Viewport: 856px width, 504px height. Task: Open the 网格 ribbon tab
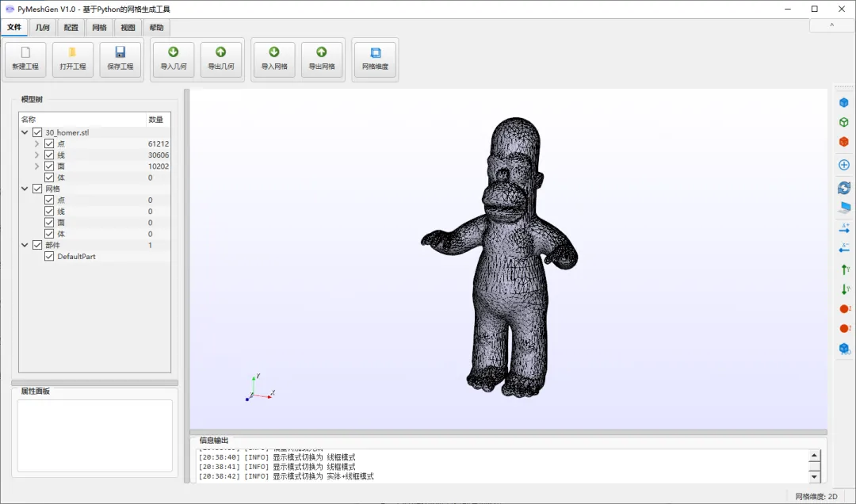pyautogui.click(x=99, y=27)
